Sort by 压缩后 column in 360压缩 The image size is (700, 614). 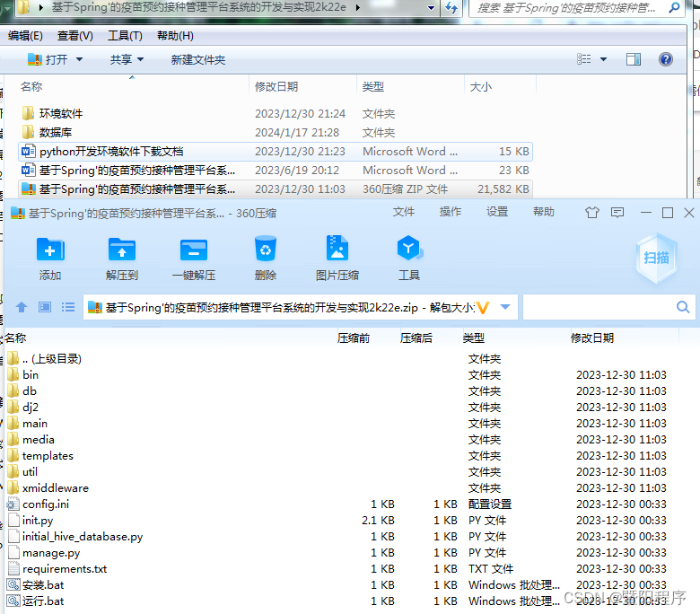click(416, 338)
